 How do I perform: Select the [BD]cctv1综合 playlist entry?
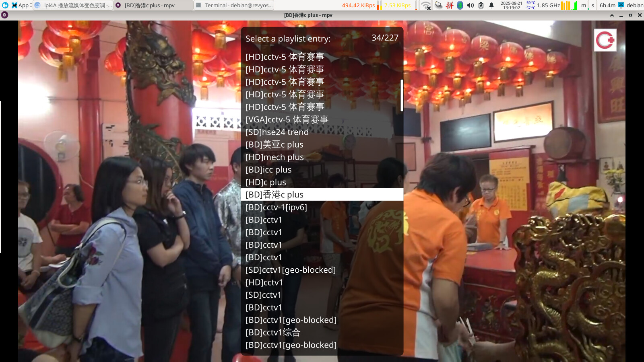tap(273, 332)
